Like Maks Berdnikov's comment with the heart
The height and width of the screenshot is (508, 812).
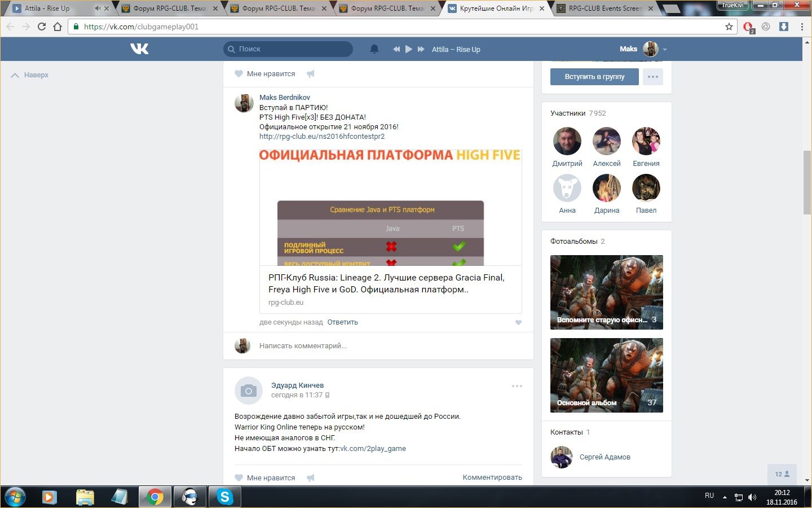[x=518, y=323]
